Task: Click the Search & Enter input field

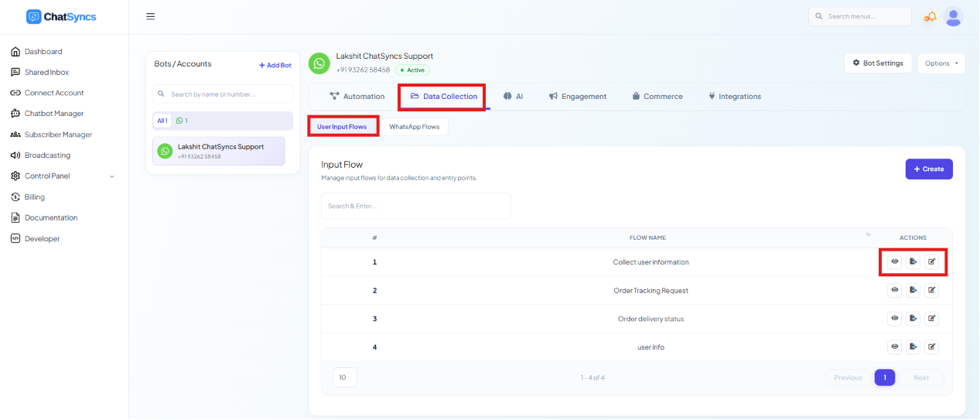Action: 416,206
